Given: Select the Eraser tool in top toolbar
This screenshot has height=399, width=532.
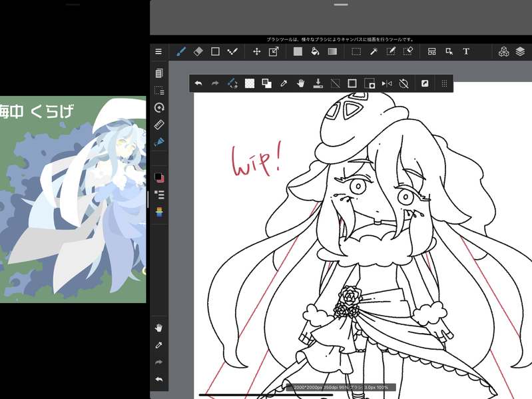Looking at the screenshot, I should click(x=198, y=51).
